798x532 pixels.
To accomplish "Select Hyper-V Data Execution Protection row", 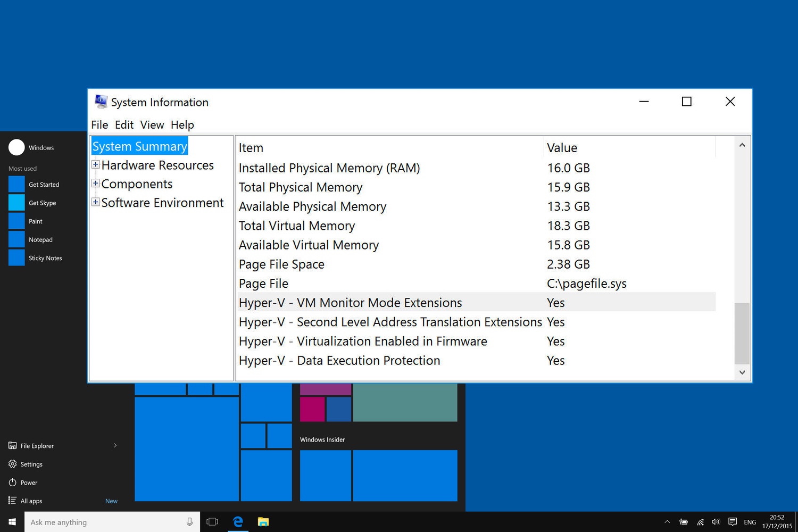I will (476, 361).
